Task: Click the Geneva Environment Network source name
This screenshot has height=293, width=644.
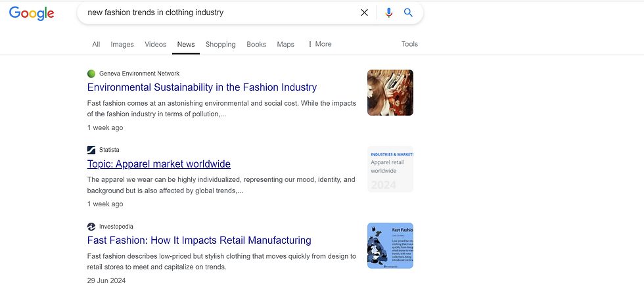Action: pos(139,74)
